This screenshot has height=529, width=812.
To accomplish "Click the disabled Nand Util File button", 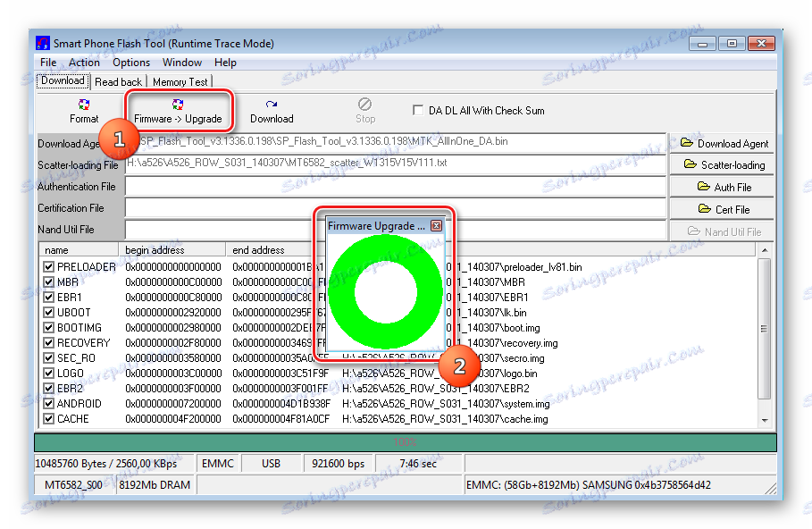I will [x=722, y=231].
